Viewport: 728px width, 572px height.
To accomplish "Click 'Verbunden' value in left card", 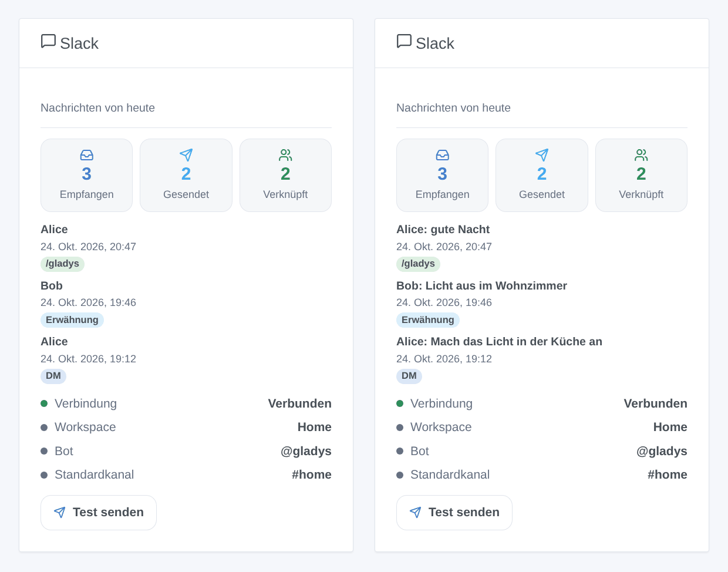I will [300, 403].
